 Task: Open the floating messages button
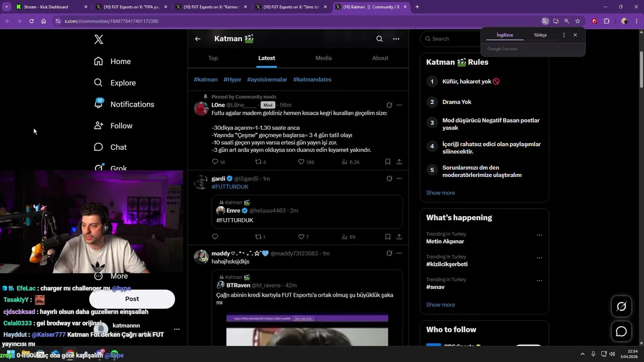point(621,331)
